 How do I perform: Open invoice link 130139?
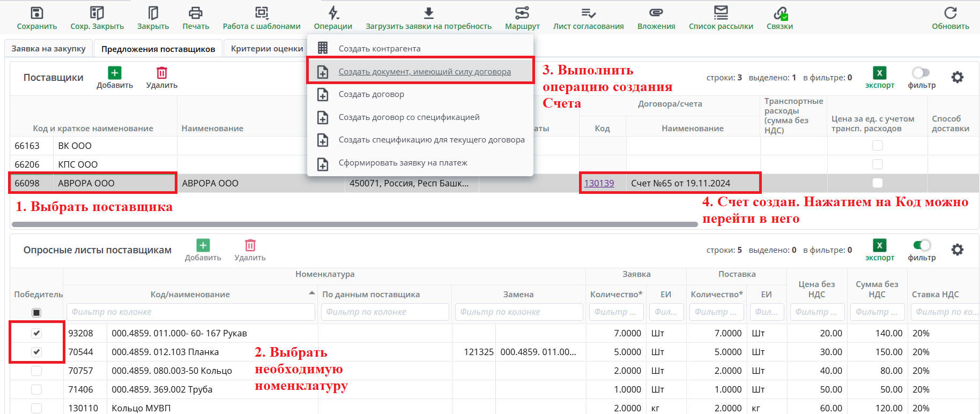[x=599, y=183]
